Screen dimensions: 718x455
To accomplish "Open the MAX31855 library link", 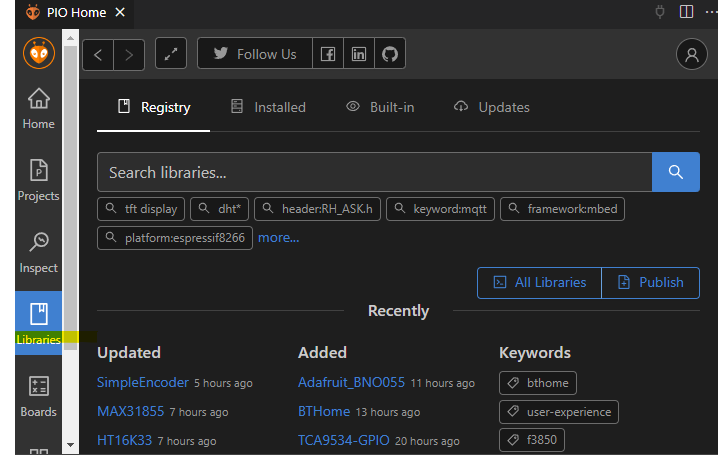I will (131, 411).
